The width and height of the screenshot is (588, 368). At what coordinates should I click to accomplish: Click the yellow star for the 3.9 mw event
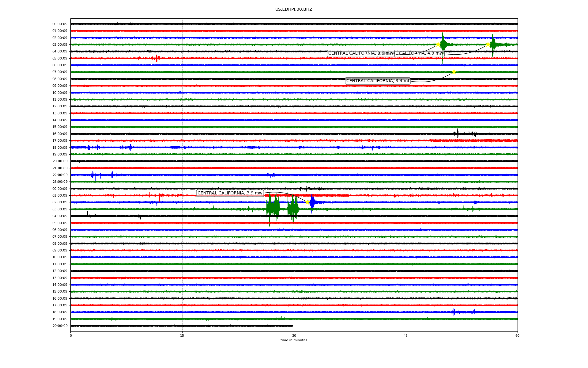[307, 202]
